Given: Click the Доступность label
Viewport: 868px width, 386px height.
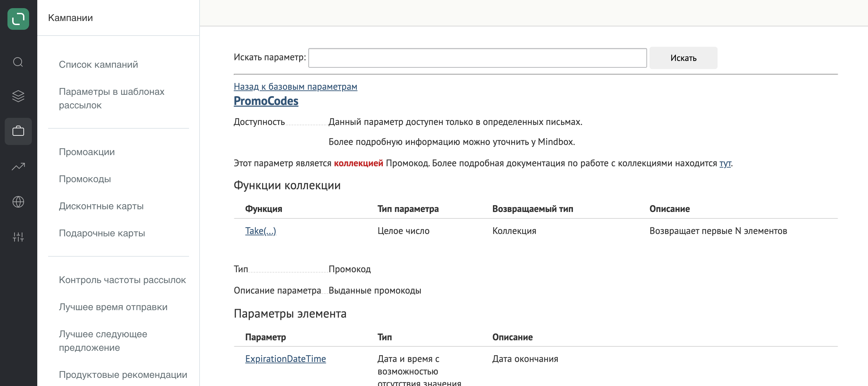Looking at the screenshot, I should click(259, 122).
